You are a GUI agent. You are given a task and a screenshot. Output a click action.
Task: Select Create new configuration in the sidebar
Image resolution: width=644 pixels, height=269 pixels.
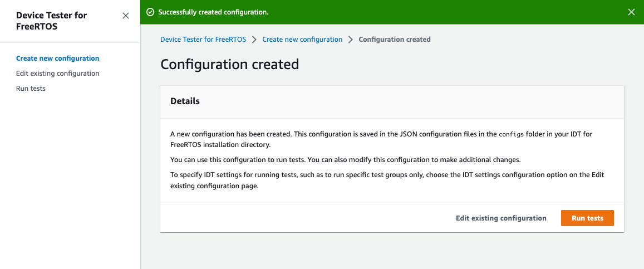pyautogui.click(x=57, y=58)
